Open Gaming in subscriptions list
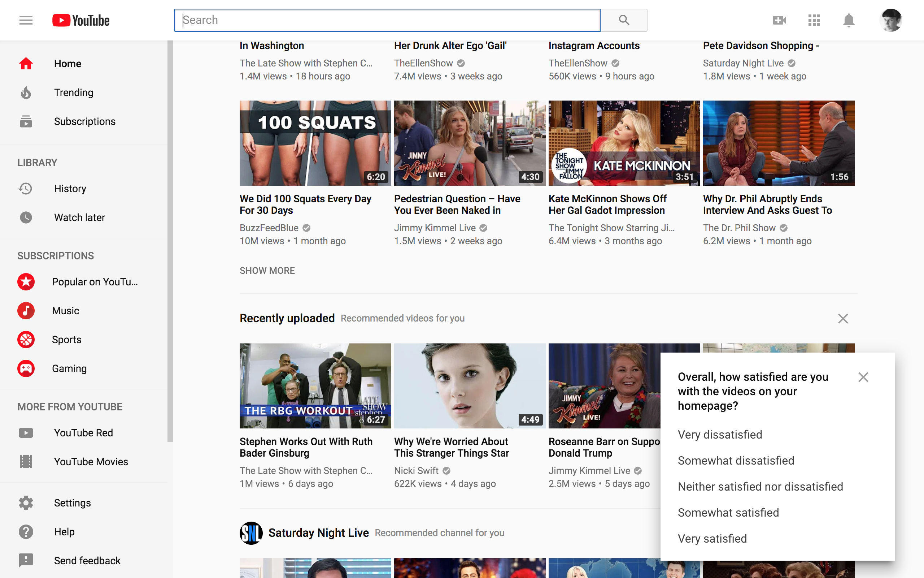The image size is (924, 578). 84,368
